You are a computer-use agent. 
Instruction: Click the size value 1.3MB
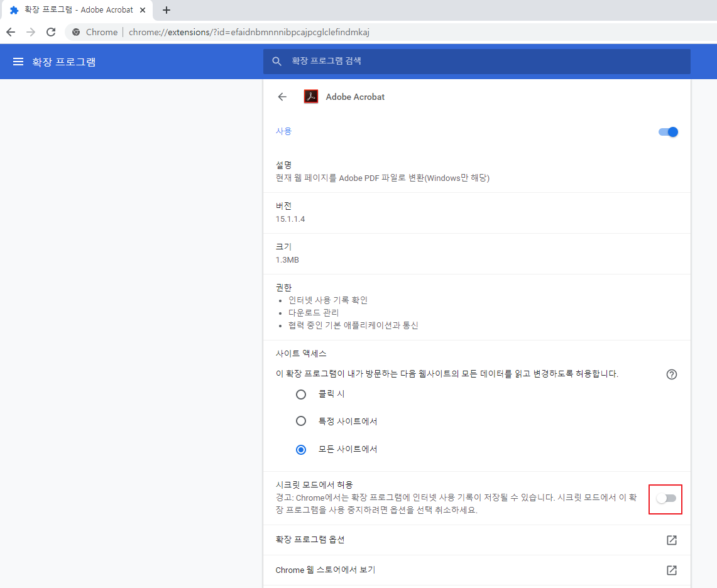[x=287, y=259]
